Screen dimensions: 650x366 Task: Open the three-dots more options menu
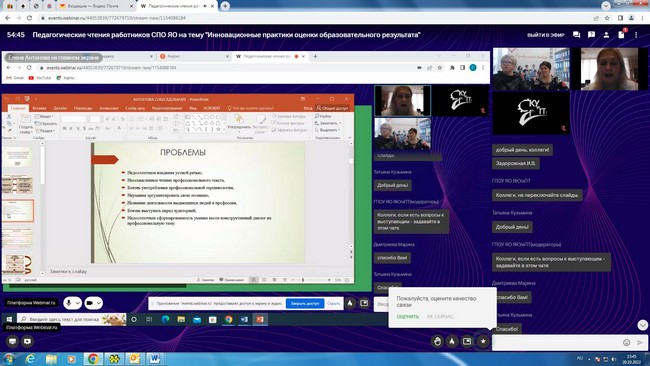pos(636,35)
